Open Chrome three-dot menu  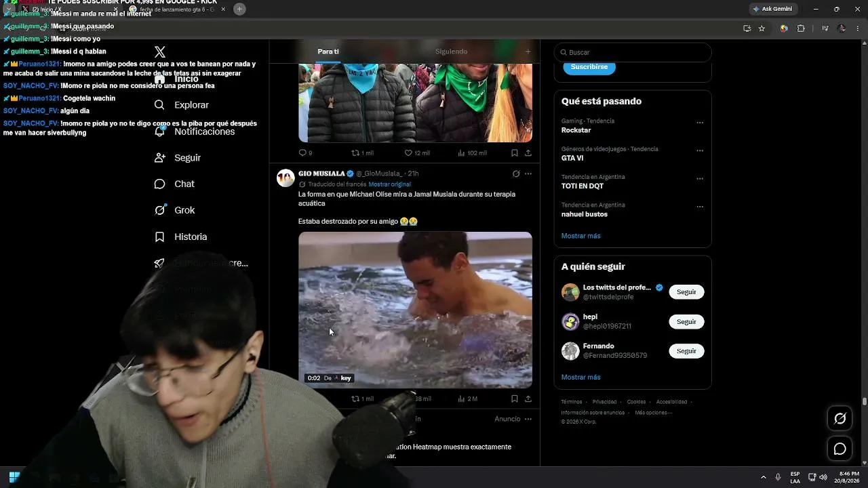[858, 28]
